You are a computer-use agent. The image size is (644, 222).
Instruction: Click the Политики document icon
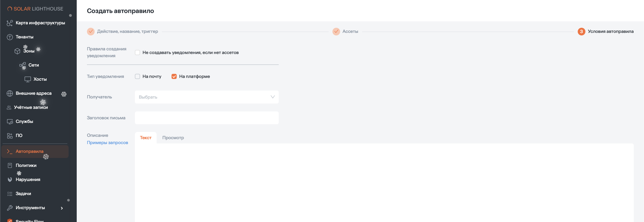click(x=10, y=165)
